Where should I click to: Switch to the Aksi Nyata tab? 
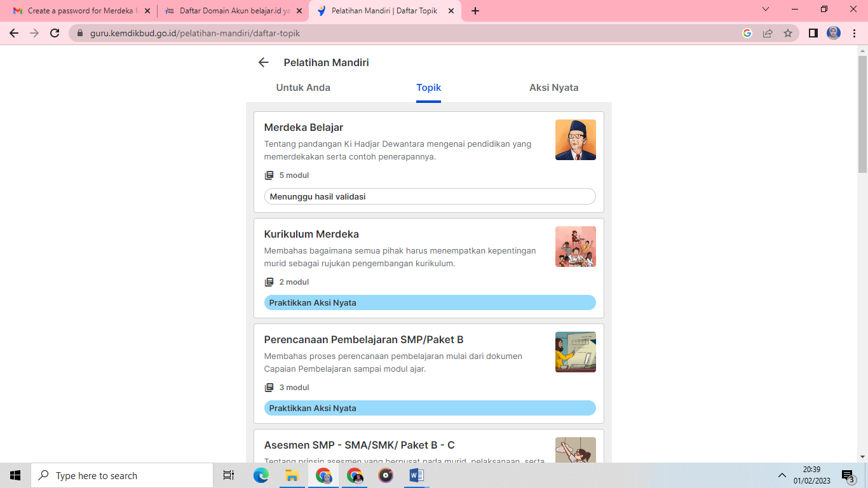pyautogui.click(x=553, y=88)
